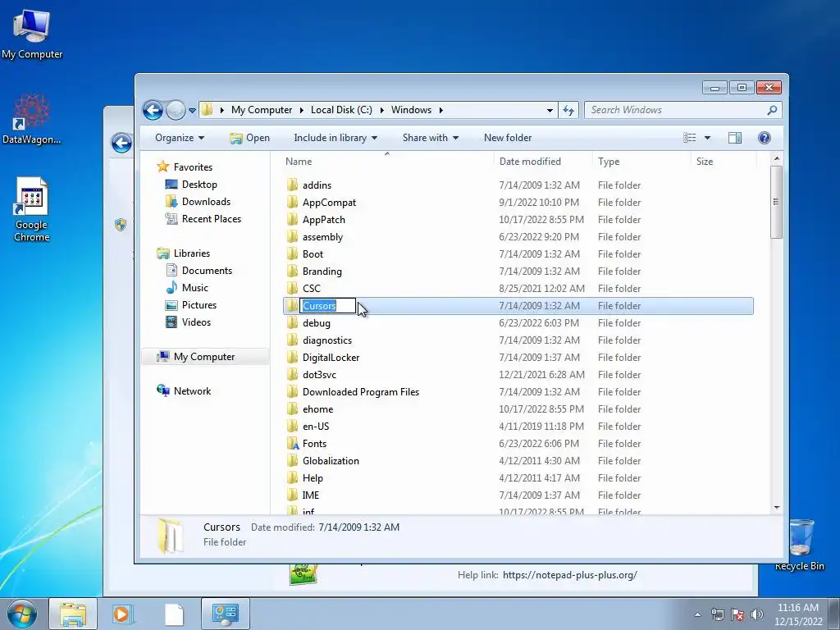The width and height of the screenshot is (840, 630).
Task: Launch Windows Media Player taskbar icon
Action: click(x=123, y=614)
